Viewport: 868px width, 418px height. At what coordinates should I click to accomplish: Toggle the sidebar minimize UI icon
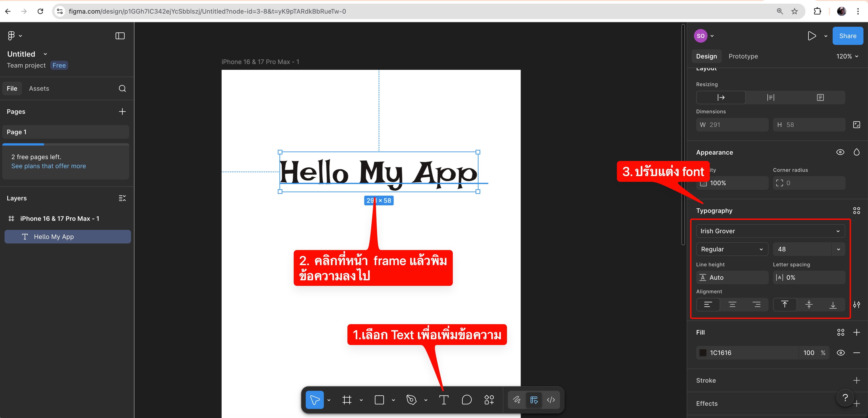click(120, 36)
